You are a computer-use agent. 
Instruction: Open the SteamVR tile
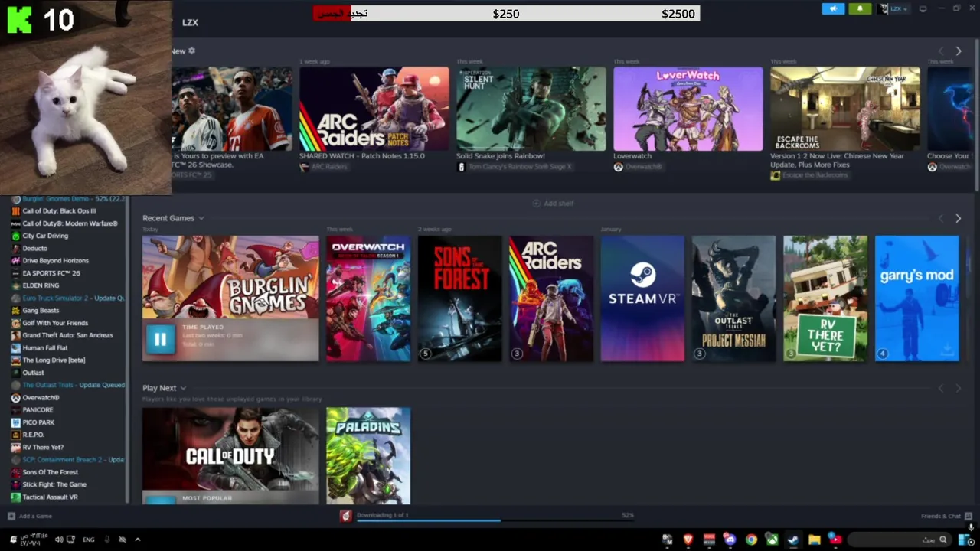click(x=642, y=298)
